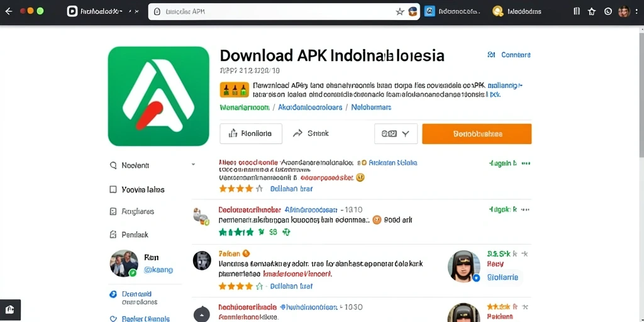This screenshot has height=322, width=644.
Task: Click the orange emoji in second review
Action: (x=377, y=220)
